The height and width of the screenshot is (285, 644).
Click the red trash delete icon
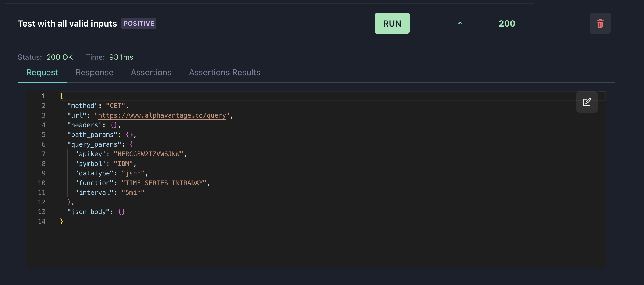coord(600,24)
